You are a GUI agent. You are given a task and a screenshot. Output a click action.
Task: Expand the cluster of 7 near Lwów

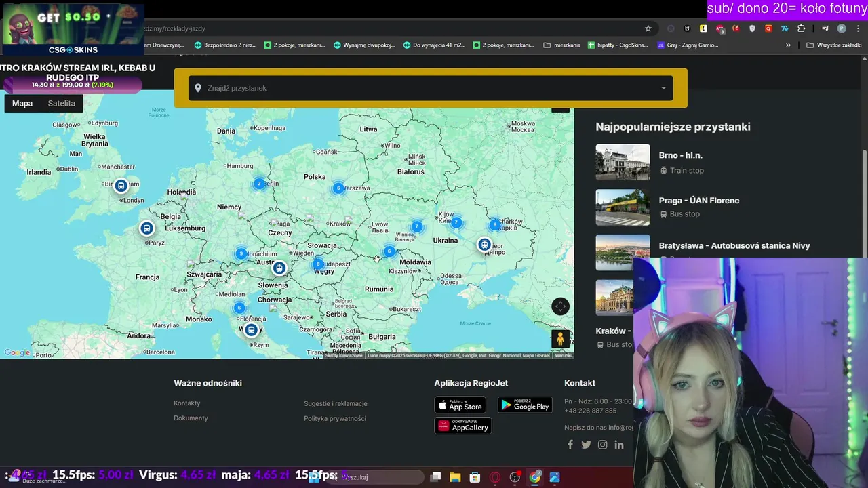(x=417, y=226)
